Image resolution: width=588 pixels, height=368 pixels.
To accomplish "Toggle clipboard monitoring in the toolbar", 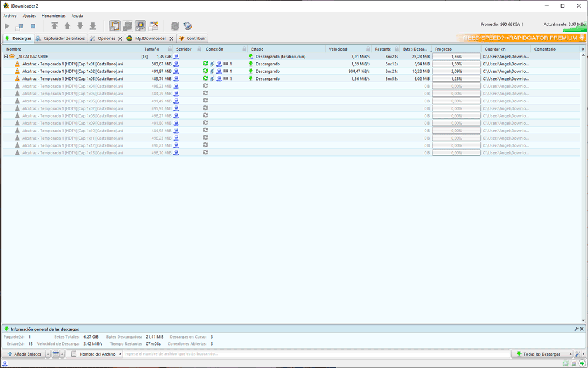I will point(115,26).
